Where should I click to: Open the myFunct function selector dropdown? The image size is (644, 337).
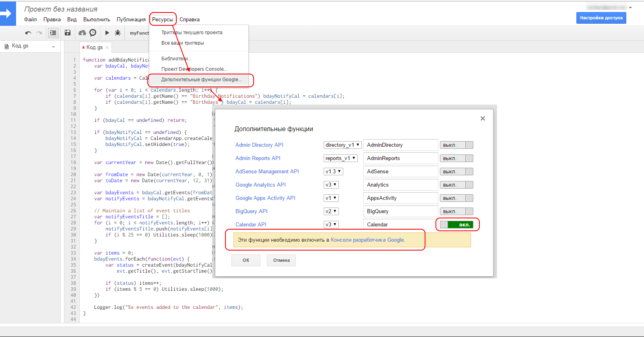[139, 33]
